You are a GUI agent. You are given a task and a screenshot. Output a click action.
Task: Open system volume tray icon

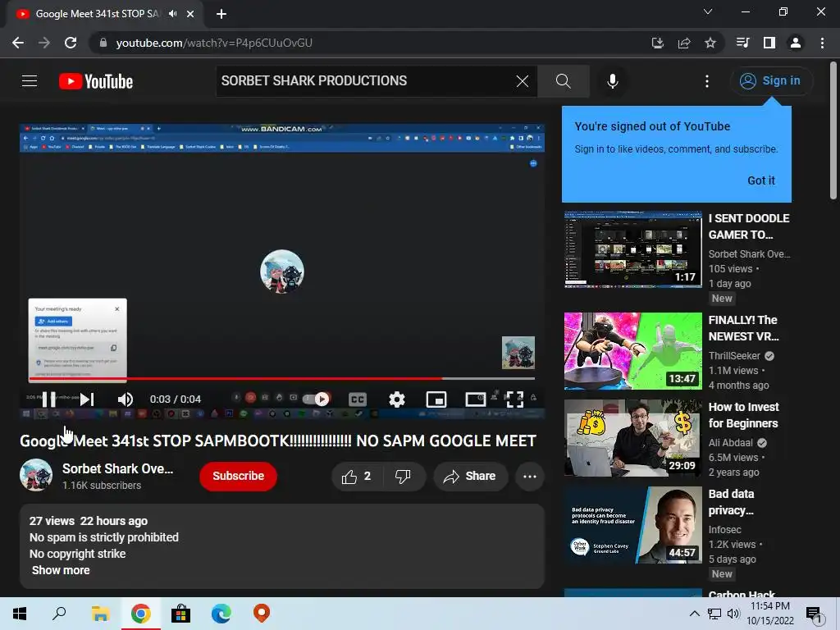[x=733, y=614]
